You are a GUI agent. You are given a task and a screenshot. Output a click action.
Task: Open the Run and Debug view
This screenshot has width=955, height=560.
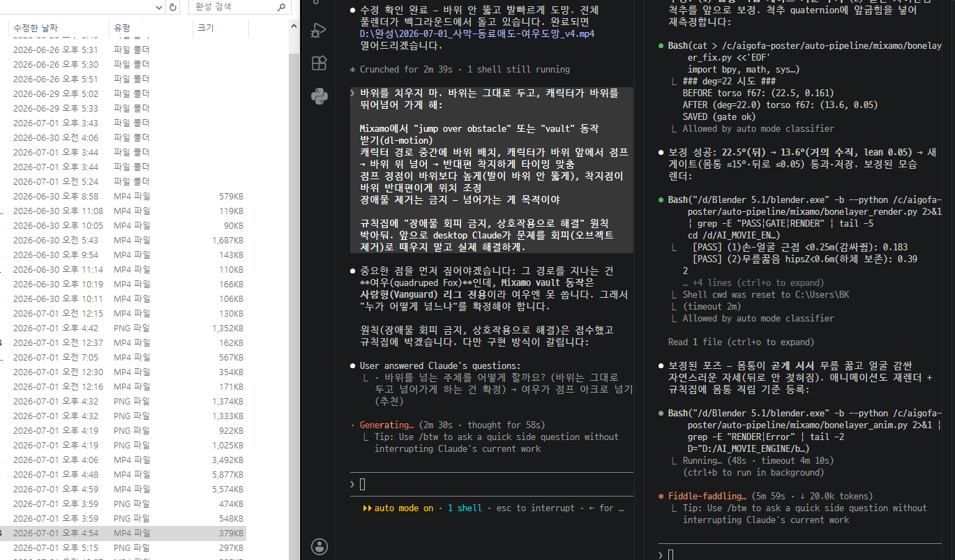click(x=319, y=31)
